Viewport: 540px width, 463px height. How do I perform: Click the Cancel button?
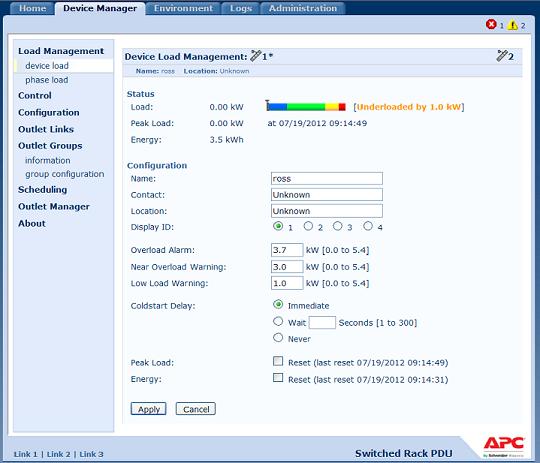(x=196, y=409)
